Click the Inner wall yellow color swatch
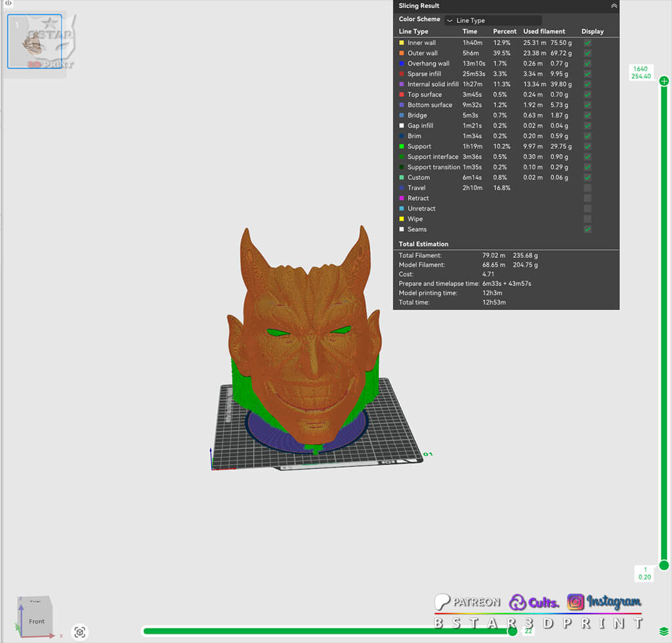This screenshot has height=643, width=672. pyautogui.click(x=402, y=43)
